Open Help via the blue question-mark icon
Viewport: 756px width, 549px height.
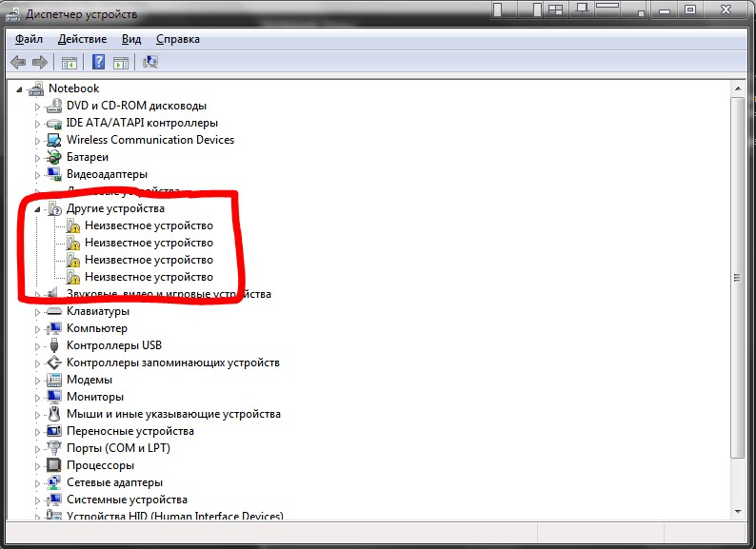(98, 62)
